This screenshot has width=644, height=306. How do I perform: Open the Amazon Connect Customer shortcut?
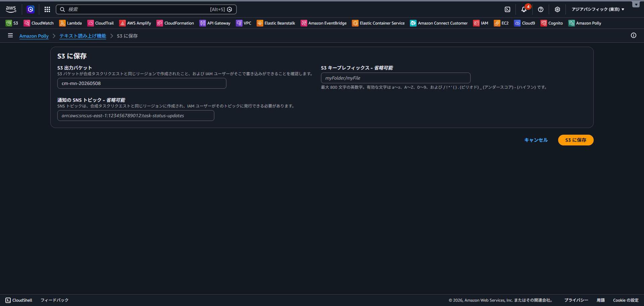pyautogui.click(x=439, y=23)
